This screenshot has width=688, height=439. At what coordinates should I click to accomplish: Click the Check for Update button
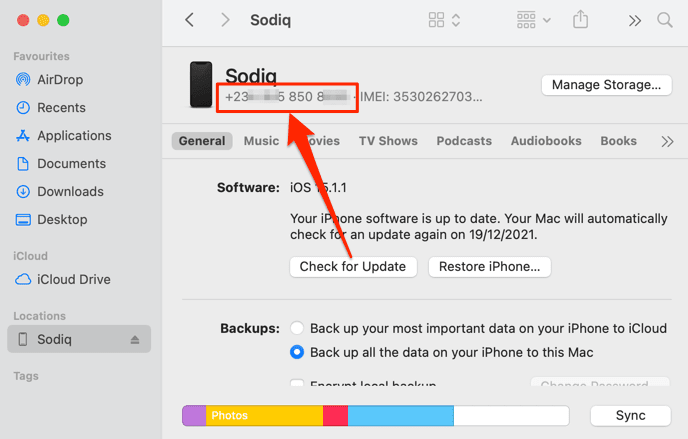353,267
